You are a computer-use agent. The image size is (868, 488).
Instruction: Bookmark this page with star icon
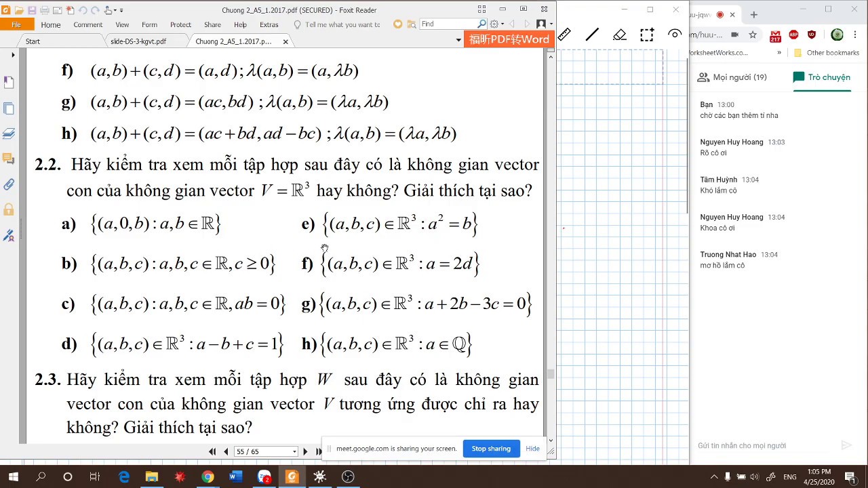point(753,35)
